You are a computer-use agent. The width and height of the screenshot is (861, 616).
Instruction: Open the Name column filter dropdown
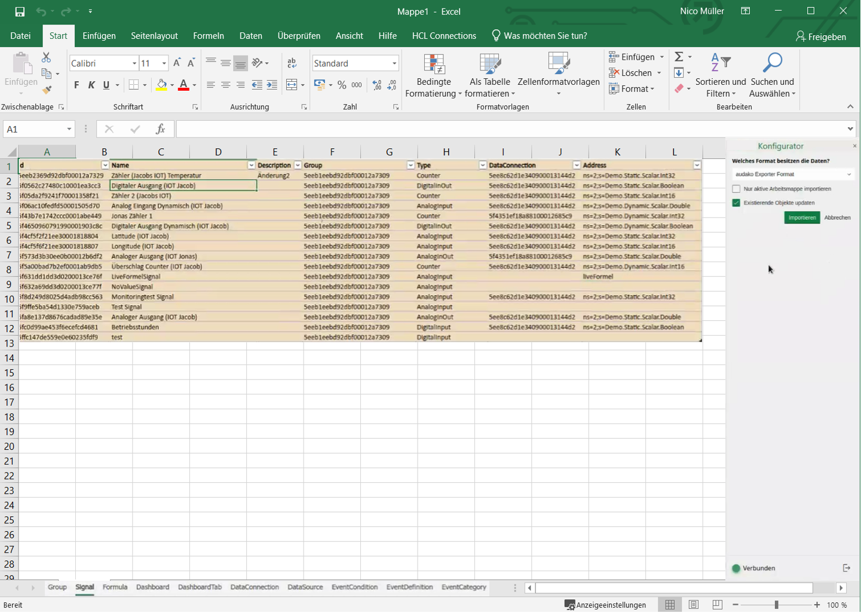point(251,166)
